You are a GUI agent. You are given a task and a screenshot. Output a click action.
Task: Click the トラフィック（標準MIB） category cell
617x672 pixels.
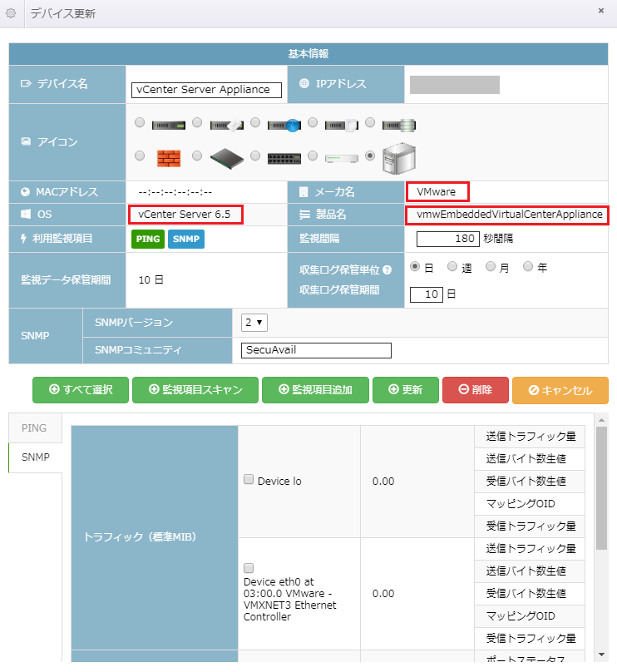click(155, 537)
